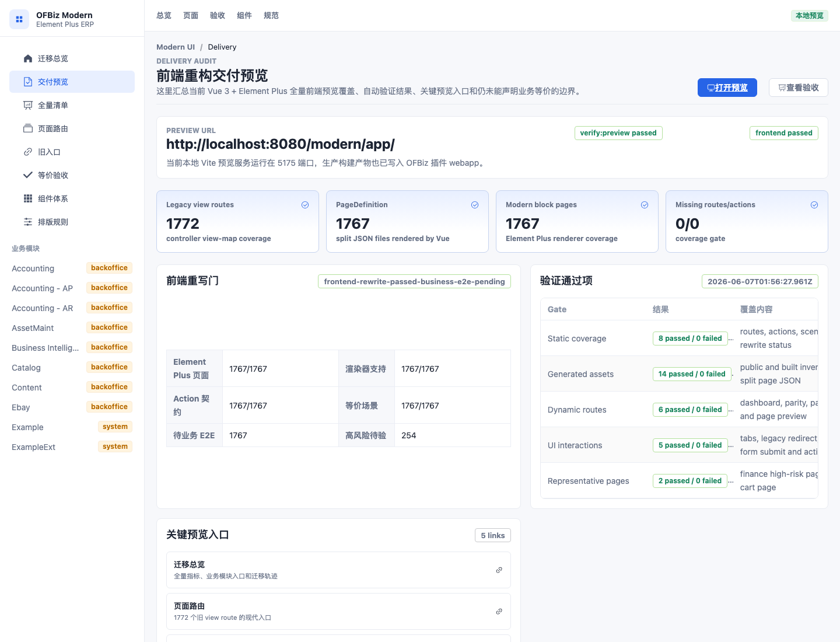
Task: Click the 8 passed / 0 failed result tag
Action: [690, 339]
